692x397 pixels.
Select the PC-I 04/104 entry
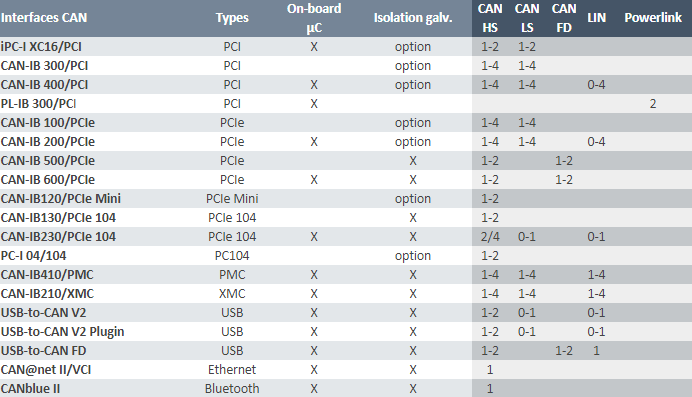click(x=34, y=255)
